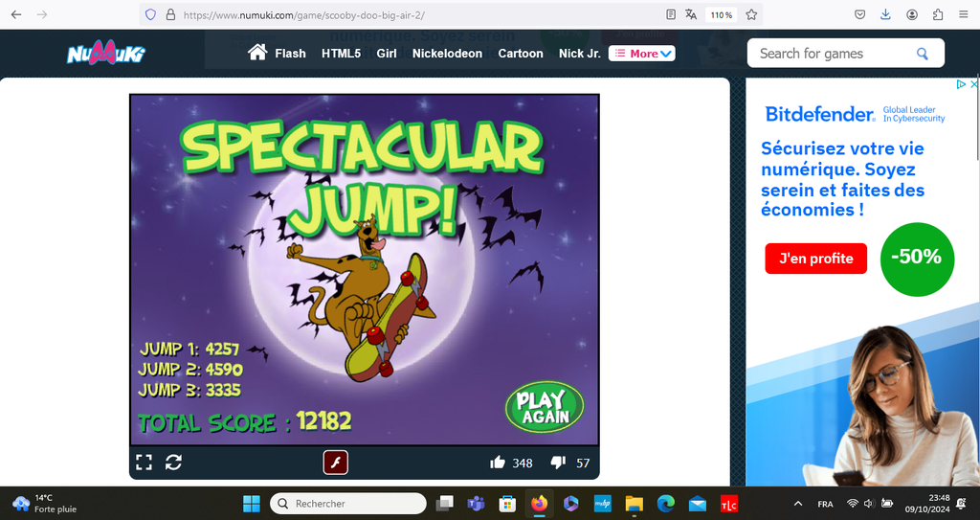
Task: Click the J'en profite ad button
Action: [815, 259]
